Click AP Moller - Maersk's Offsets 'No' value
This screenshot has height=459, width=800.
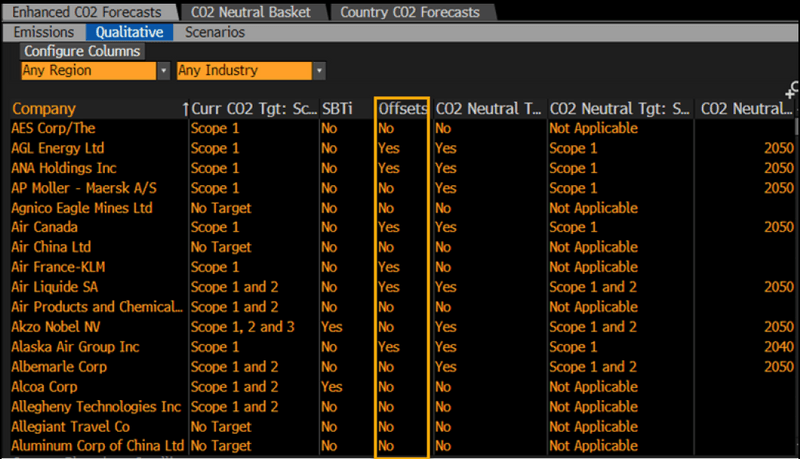(386, 188)
